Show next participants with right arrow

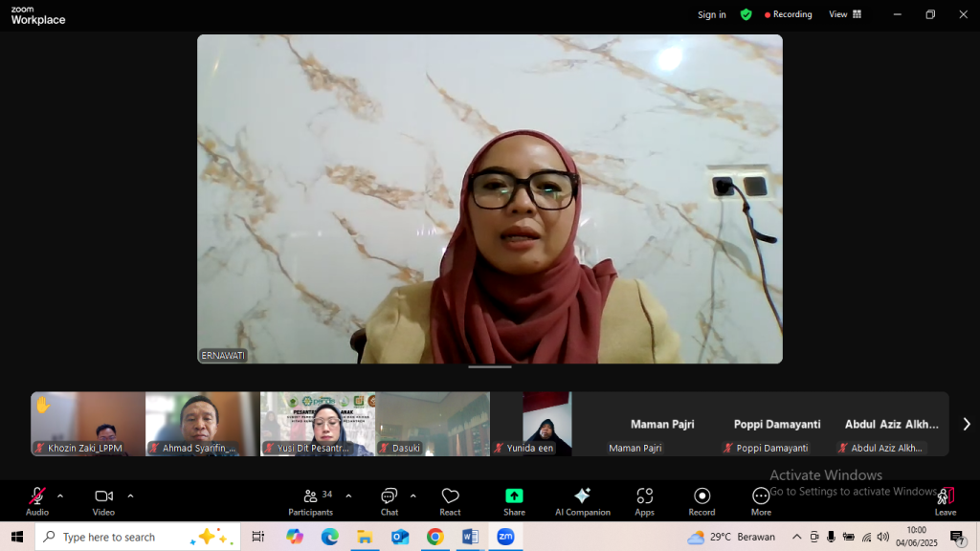coord(967,424)
